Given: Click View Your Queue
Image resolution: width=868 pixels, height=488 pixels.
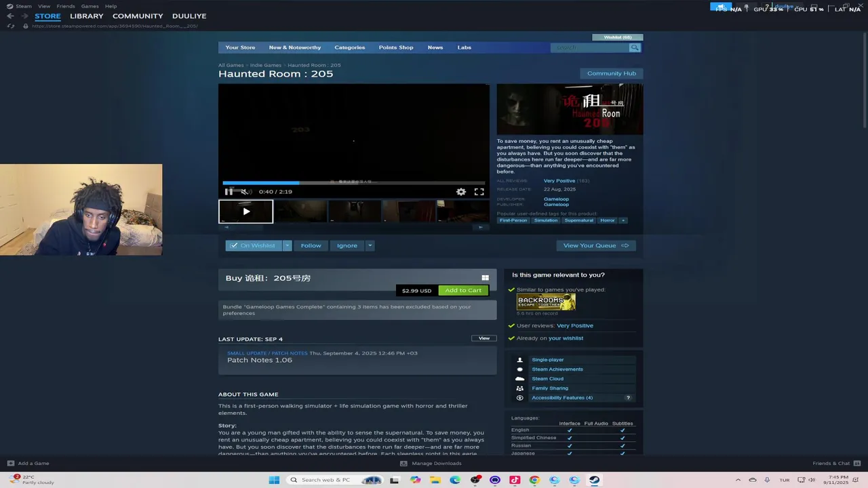Looking at the screenshot, I should point(596,245).
